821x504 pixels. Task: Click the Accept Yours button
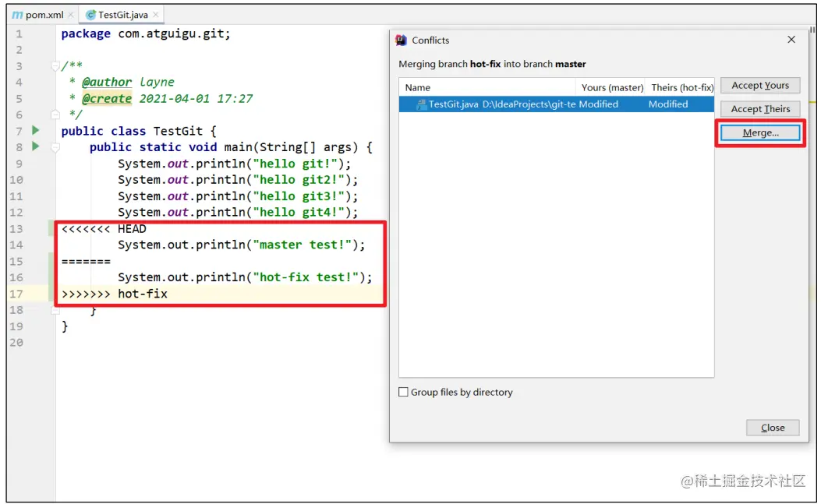pyautogui.click(x=759, y=86)
